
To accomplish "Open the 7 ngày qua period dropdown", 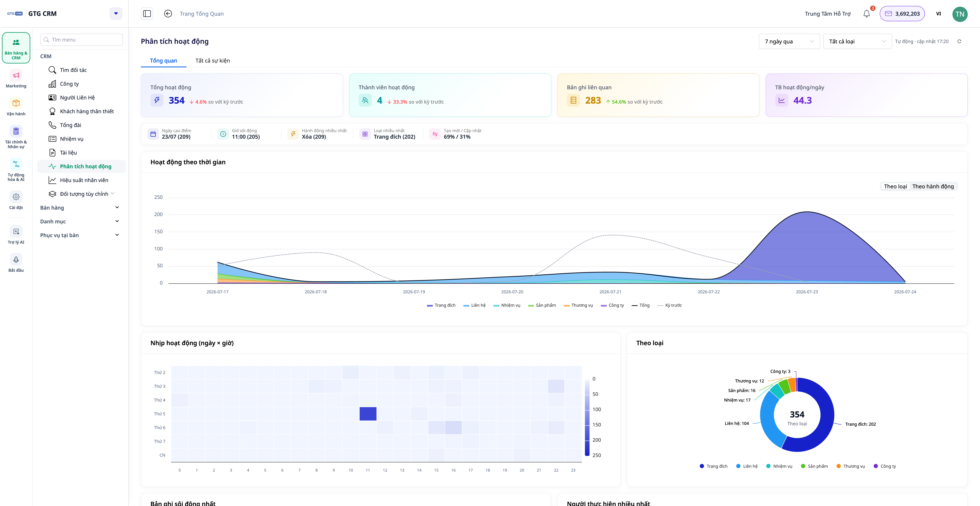I will [x=789, y=41].
